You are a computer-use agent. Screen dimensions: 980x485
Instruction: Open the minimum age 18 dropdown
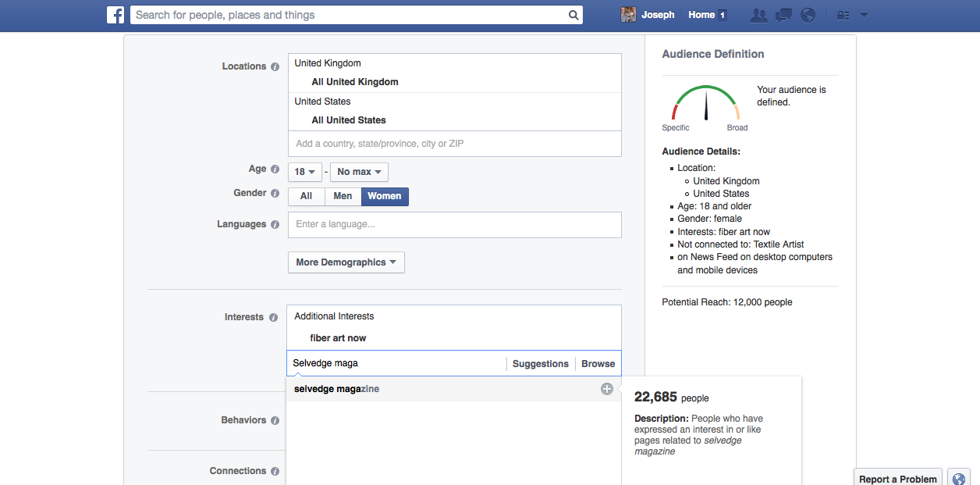(304, 172)
